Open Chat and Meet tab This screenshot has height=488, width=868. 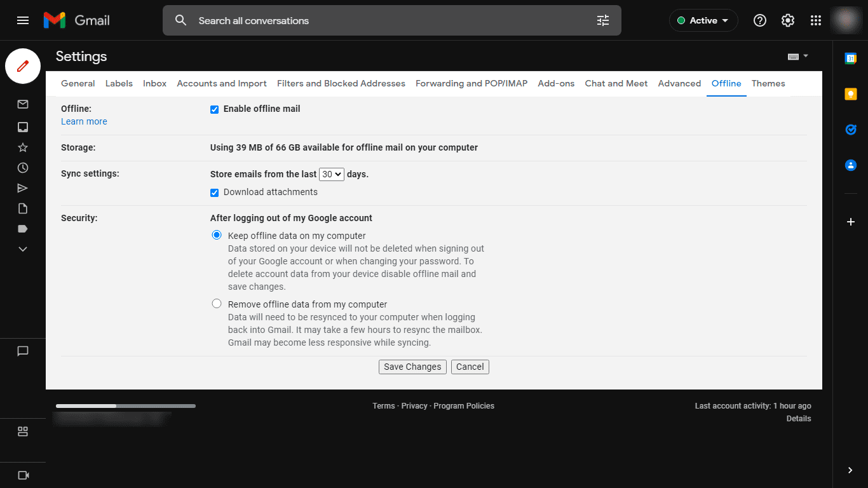pos(616,83)
